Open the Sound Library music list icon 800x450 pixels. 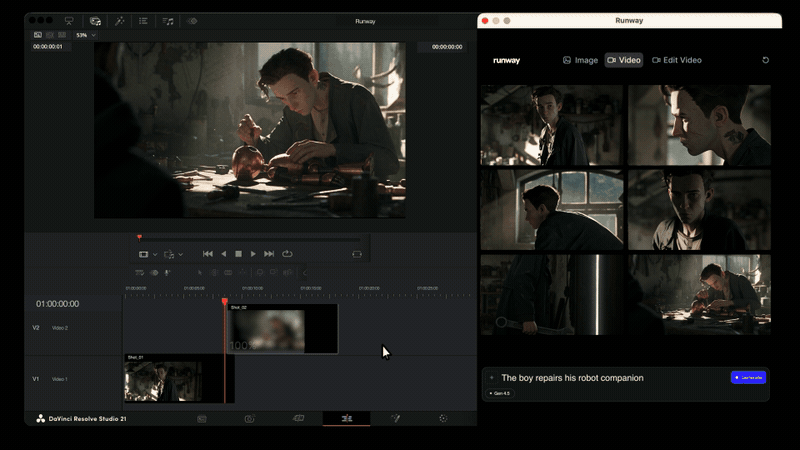168,21
